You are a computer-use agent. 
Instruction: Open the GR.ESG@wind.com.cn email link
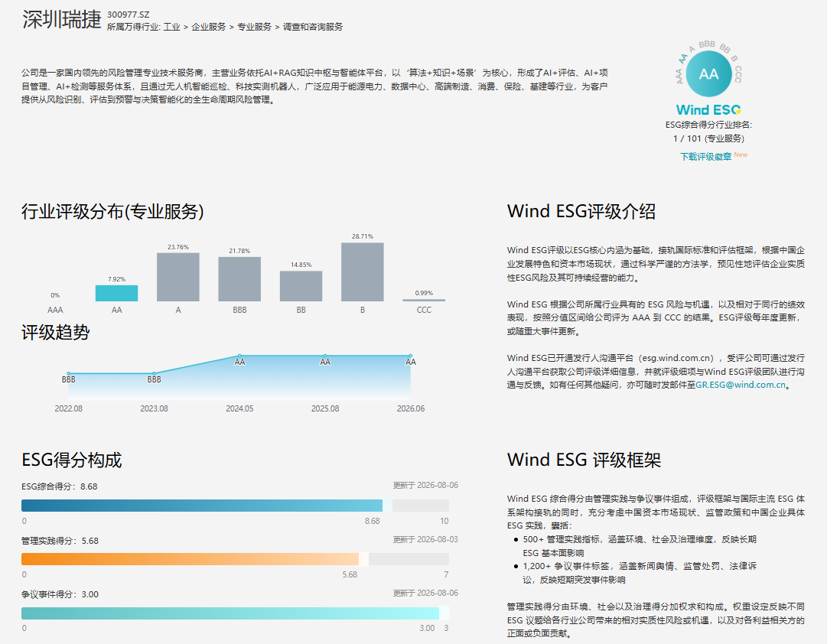741,385
